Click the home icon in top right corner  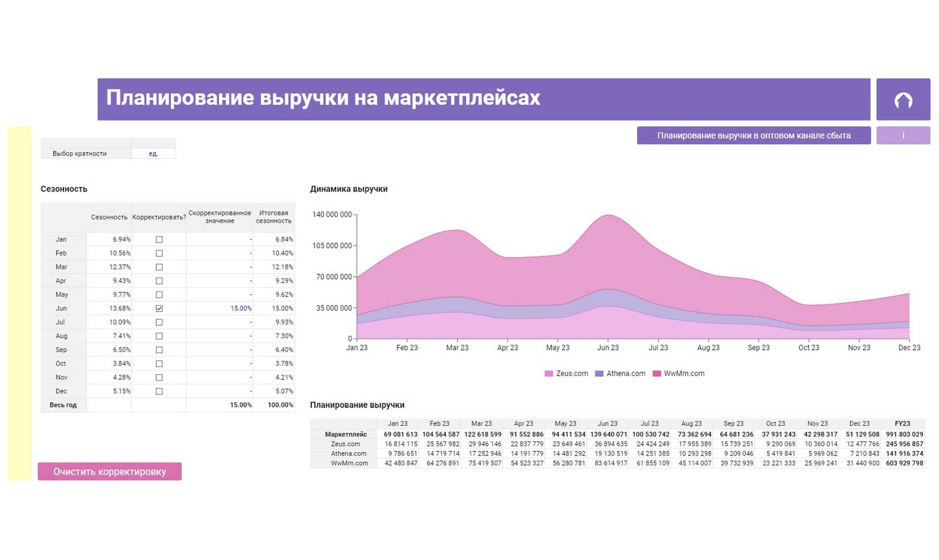[x=903, y=100]
